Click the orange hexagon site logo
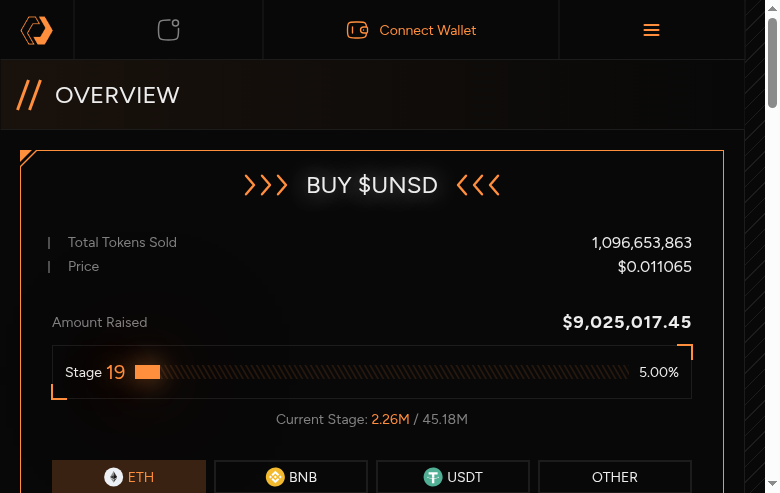The height and width of the screenshot is (493, 780). click(37, 30)
